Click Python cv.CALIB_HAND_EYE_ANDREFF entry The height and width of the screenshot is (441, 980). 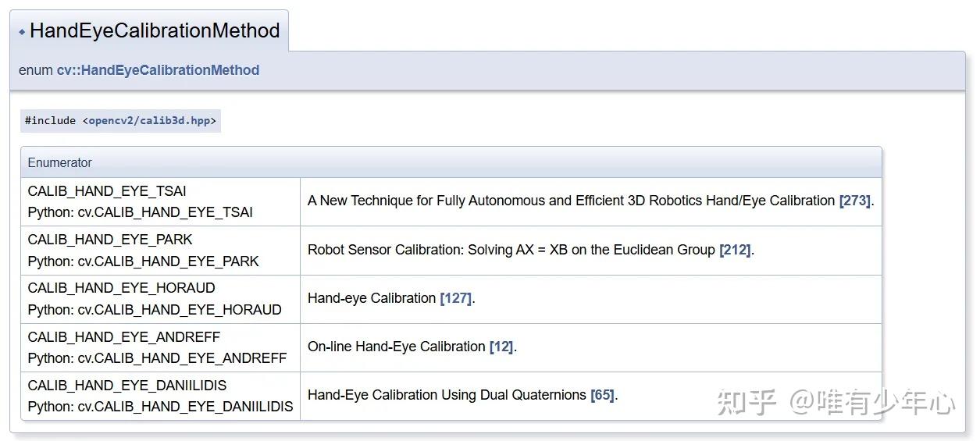pos(157,358)
